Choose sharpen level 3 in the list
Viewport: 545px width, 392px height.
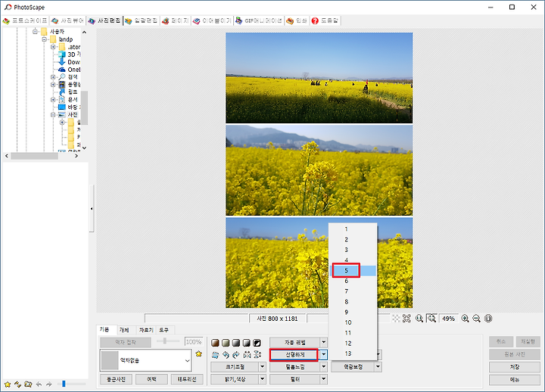point(353,250)
